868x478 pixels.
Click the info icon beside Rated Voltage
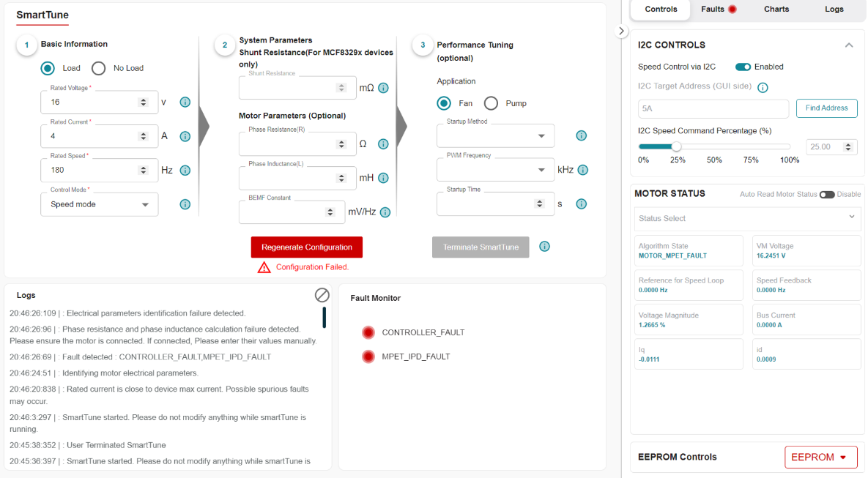coord(185,102)
